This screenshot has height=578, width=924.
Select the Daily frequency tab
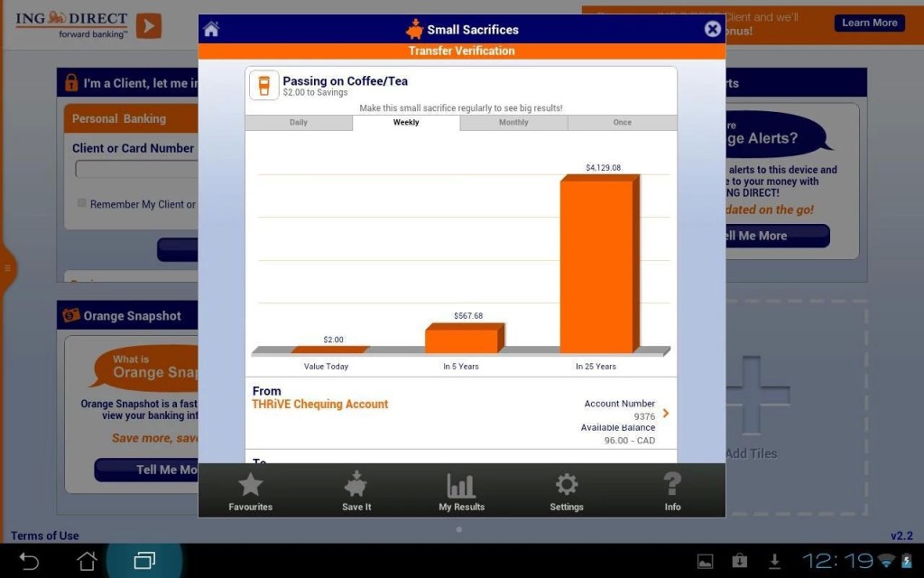299,123
